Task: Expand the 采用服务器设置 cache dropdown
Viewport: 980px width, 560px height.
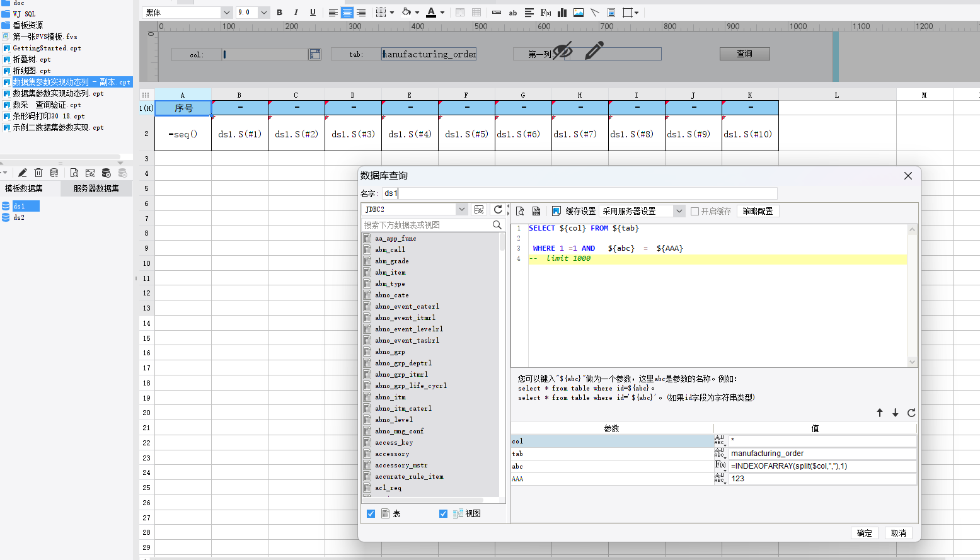Action: point(679,211)
